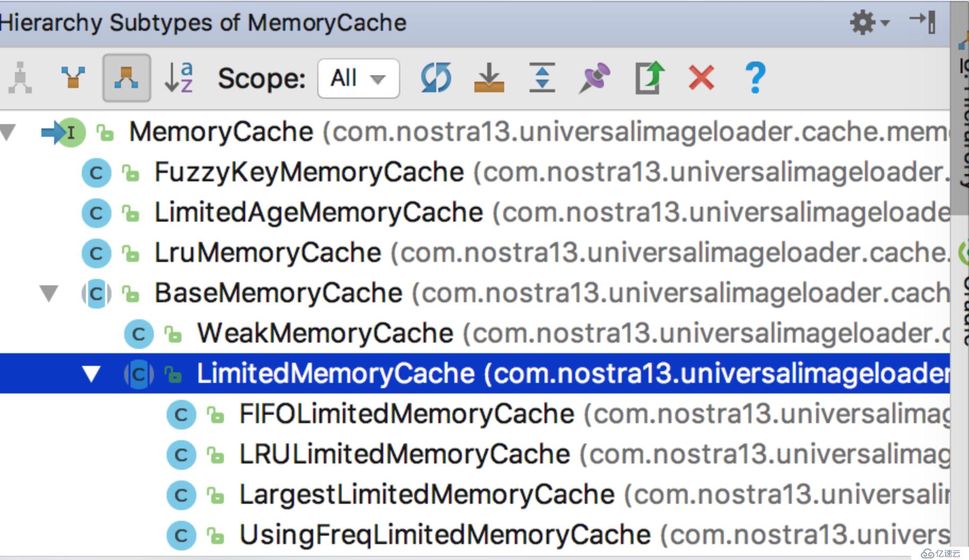Click the class icon of FuzzyKeyMemoryCache
Viewport: 969px width, 560px height.
(96, 173)
